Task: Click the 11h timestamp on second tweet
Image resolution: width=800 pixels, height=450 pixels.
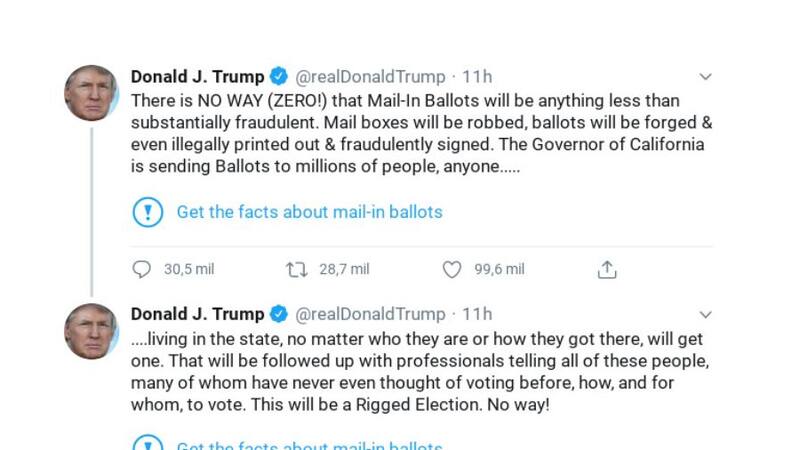Action: coord(477,314)
